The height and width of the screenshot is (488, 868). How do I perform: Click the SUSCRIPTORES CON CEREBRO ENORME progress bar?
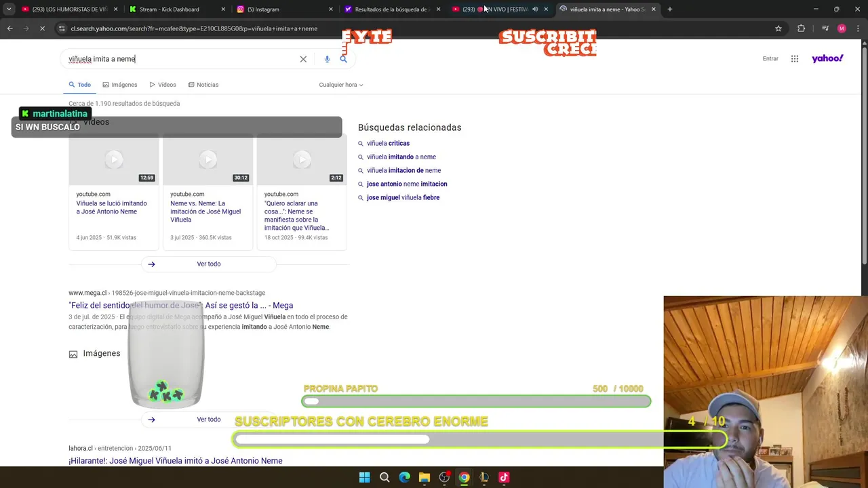(x=479, y=439)
